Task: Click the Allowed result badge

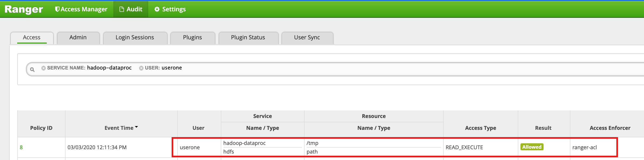Action: (531, 147)
